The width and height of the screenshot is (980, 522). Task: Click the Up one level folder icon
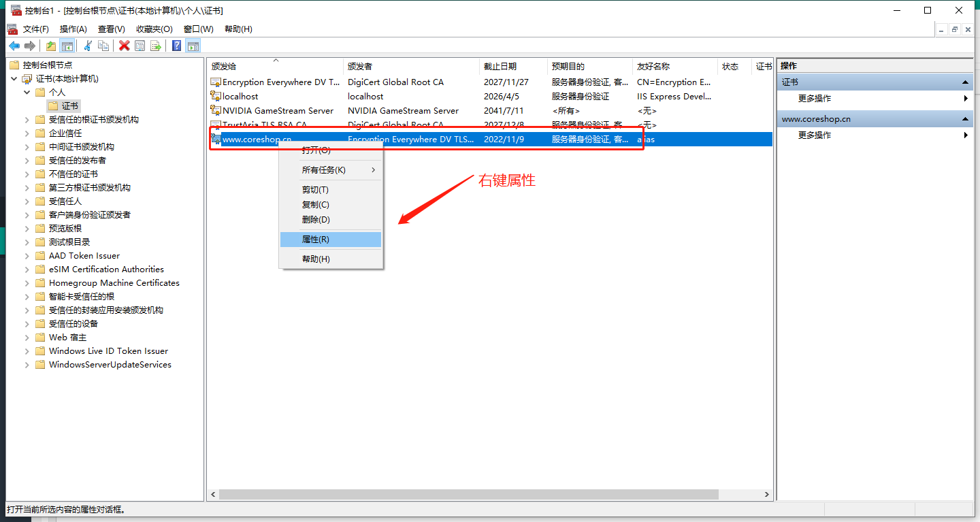(51, 46)
